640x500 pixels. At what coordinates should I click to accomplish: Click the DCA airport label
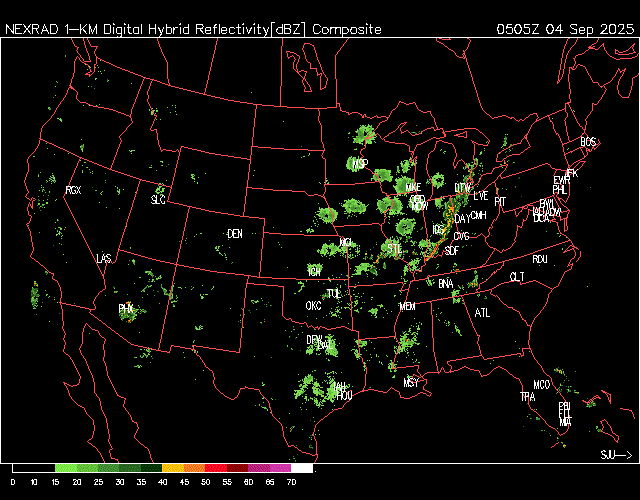pos(541,218)
